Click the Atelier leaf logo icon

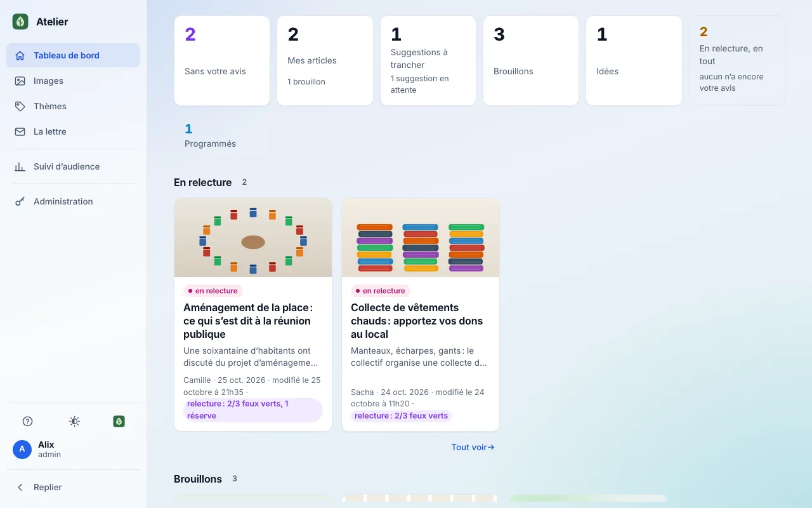coord(20,22)
